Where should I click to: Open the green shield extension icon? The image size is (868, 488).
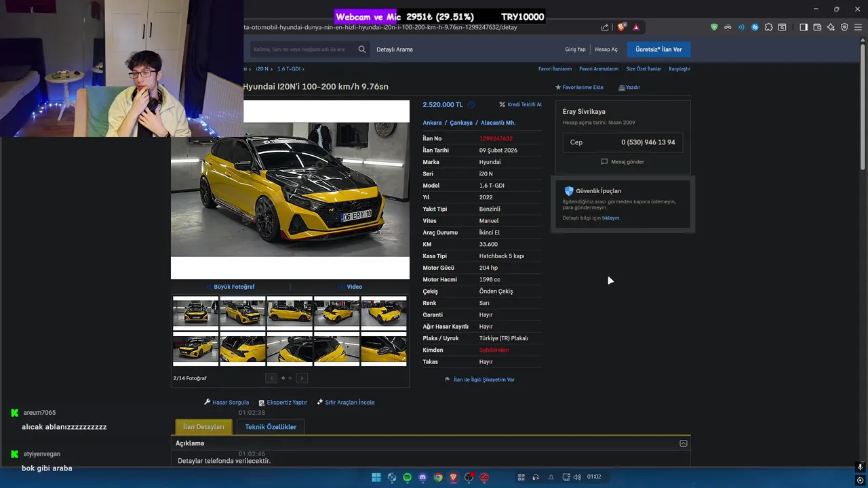click(714, 27)
